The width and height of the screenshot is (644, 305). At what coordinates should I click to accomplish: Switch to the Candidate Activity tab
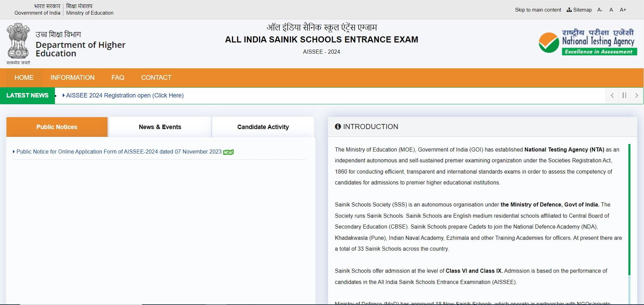click(x=263, y=127)
